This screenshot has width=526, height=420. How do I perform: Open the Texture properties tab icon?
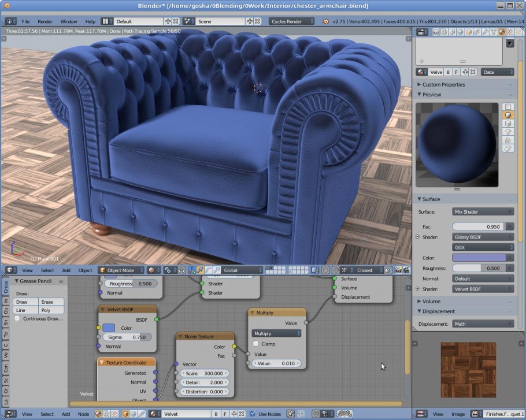[509, 32]
